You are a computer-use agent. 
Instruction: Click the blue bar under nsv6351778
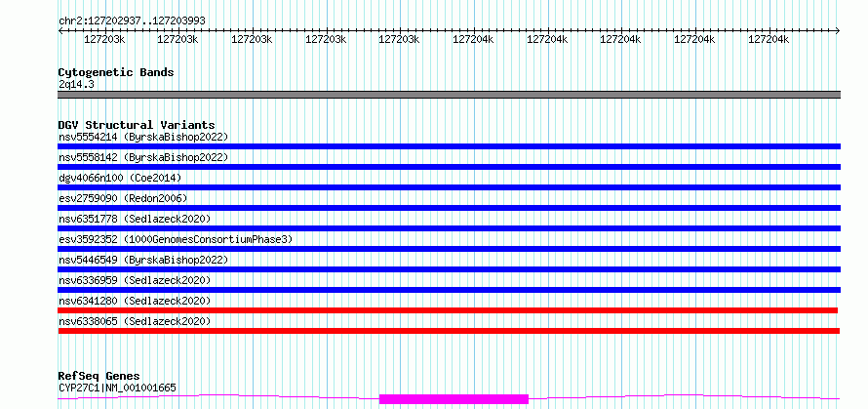tap(449, 228)
